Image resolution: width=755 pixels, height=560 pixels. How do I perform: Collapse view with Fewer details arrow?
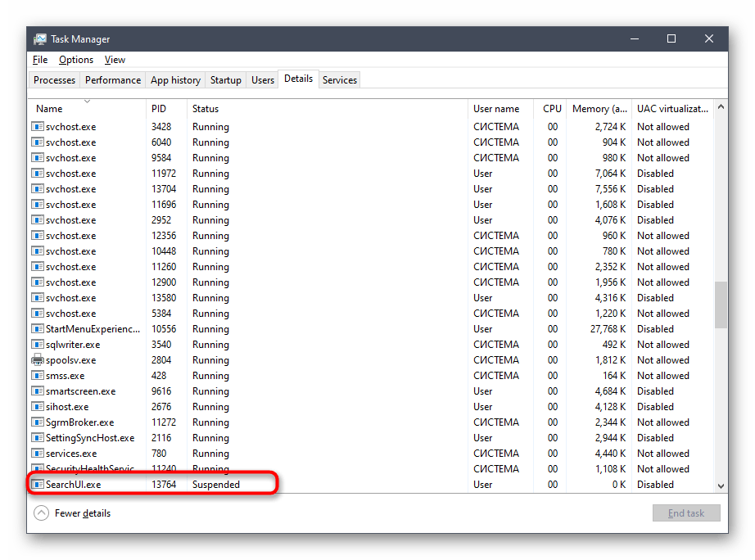pos(41,513)
